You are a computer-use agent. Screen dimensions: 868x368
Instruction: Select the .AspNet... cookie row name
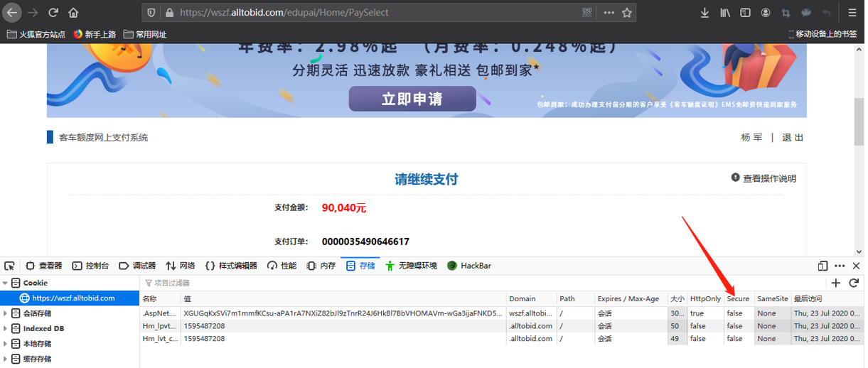tap(160, 313)
